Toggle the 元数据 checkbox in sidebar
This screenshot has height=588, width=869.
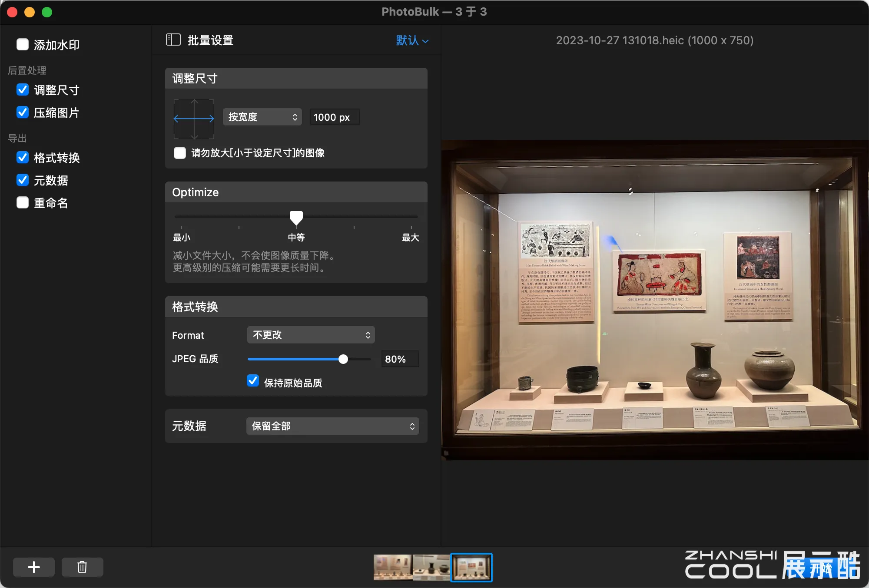pos(23,180)
